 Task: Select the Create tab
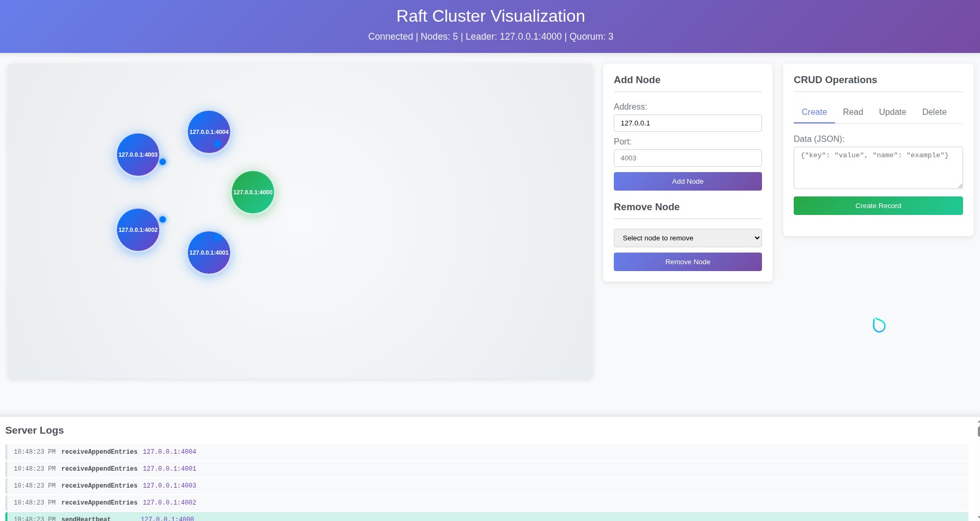tap(814, 112)
